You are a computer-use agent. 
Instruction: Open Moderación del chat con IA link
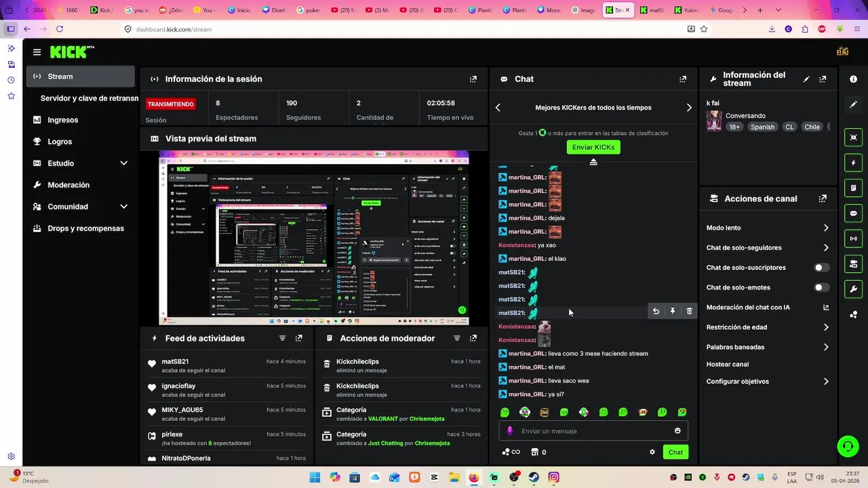(x=768, y=308)
